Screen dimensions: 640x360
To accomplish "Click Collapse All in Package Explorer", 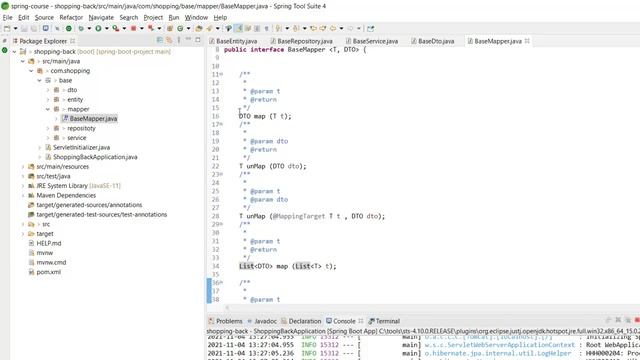I will coord(160,40).
